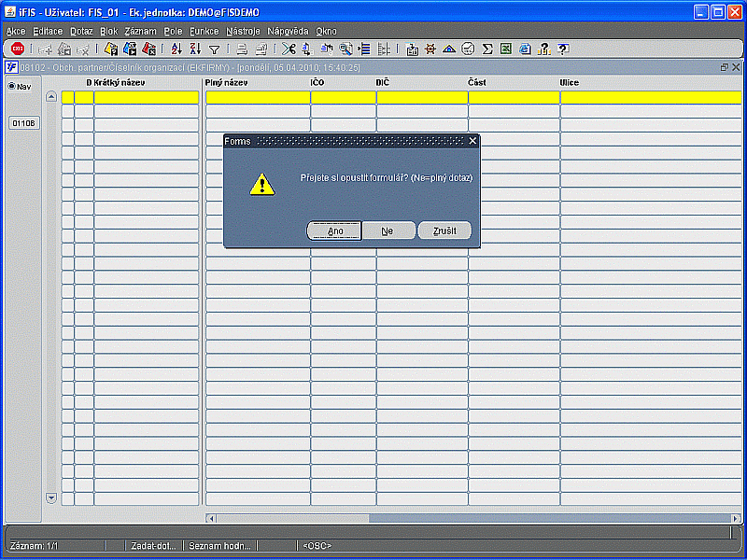Close the Forms dialog with X
Image resolution: width=747 pixels, height=560 pixels.
tap(472, 141)
